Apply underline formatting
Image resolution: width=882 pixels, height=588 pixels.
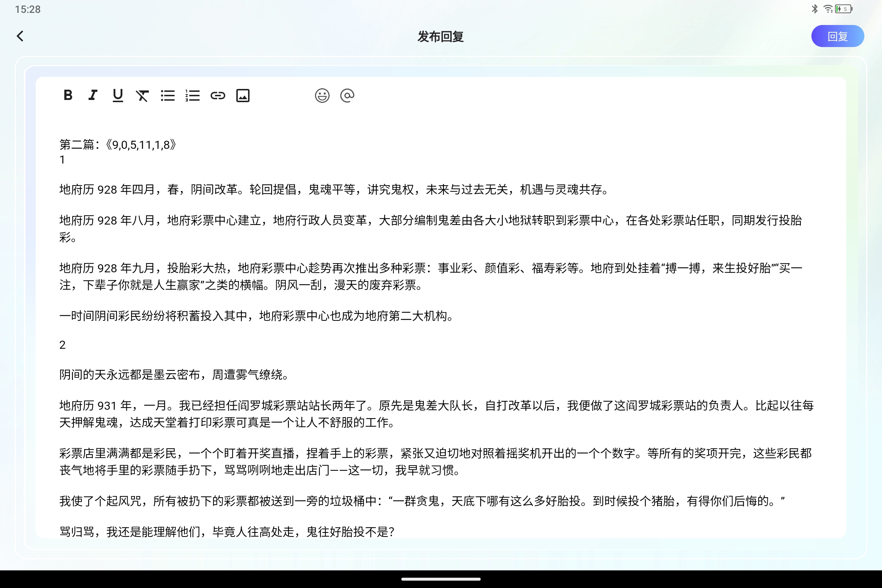pos(118,95)
